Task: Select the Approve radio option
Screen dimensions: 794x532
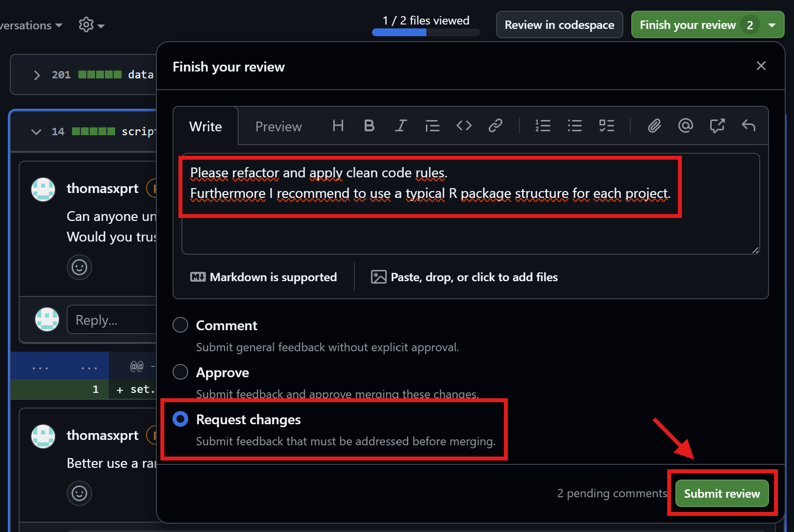Action: point(180,372)
